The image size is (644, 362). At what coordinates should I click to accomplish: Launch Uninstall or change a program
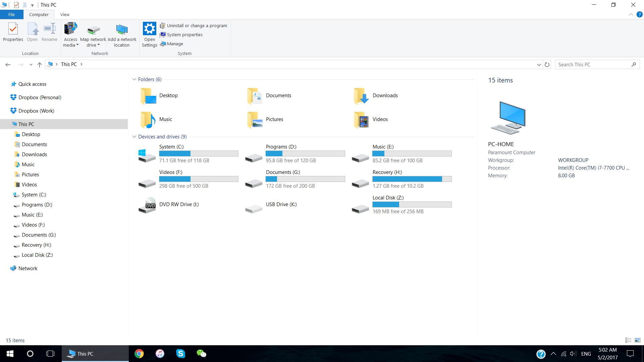pyautogui.click(x=194, y=25)
